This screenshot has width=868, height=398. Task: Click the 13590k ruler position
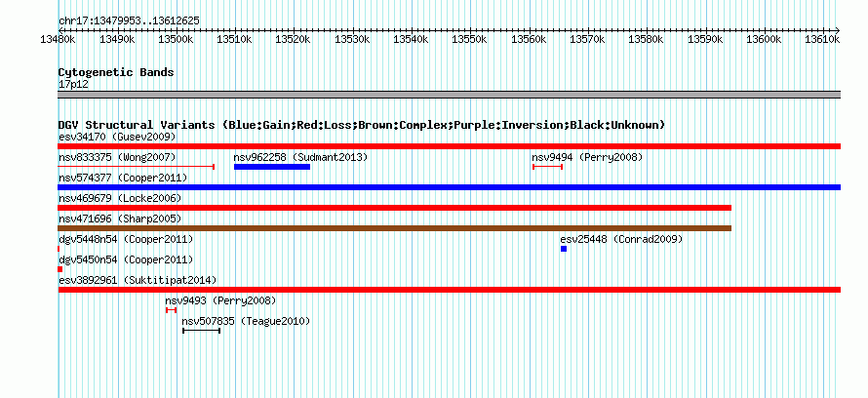click(x=705, y=39)
